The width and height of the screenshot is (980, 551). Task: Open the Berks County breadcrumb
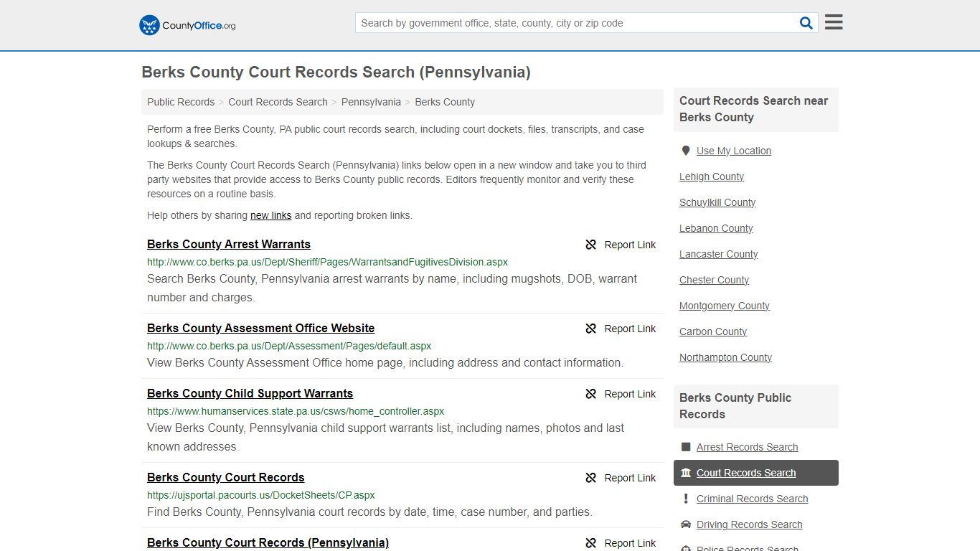pos(445,102)
